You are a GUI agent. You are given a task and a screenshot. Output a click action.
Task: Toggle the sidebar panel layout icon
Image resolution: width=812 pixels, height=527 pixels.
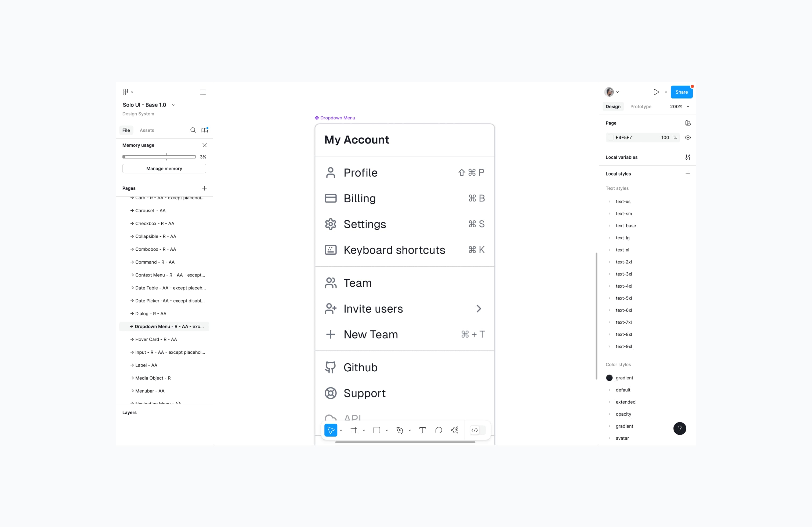(x=203, y=92)
